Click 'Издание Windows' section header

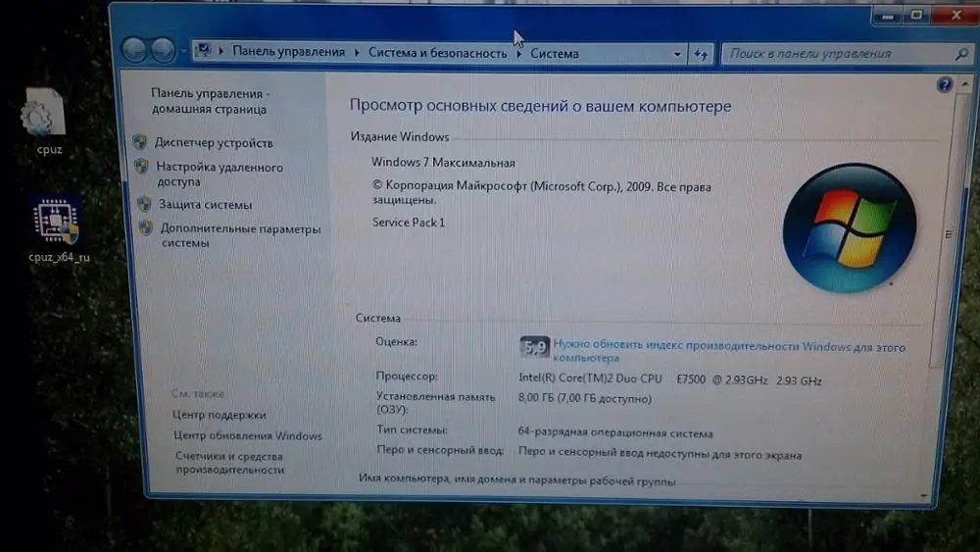pos(400,136)
